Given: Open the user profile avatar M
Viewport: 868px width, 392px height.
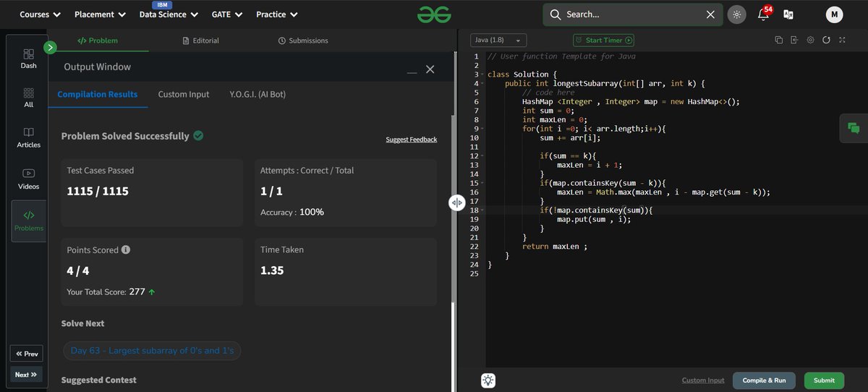Looking at the screenshot, I should (834, 14).
